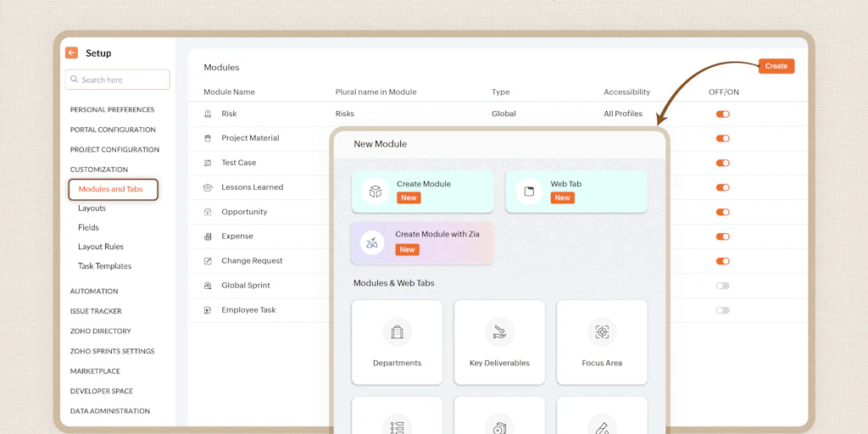Open the Layouts settings page
The image size is (868, 434).
click(92, 209)
